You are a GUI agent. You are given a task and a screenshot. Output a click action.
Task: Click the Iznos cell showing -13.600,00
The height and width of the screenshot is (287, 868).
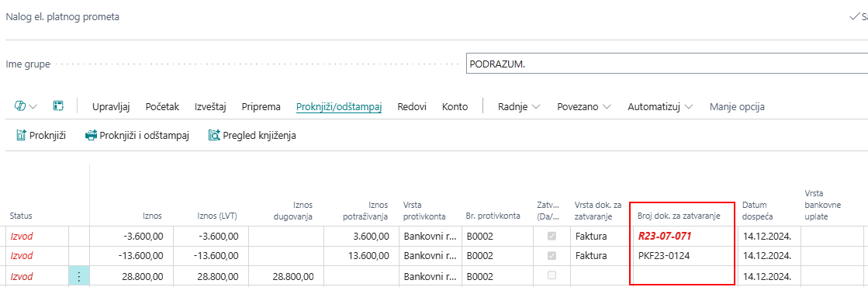click(140, 256)
